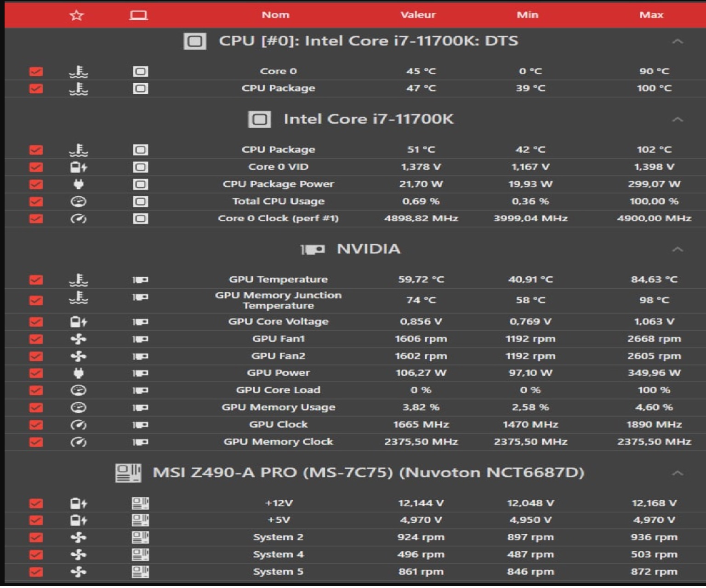Click the gauge icon in GPU Core Load row
The height and width of the screenshot is (588, 706).
point(79,390)
